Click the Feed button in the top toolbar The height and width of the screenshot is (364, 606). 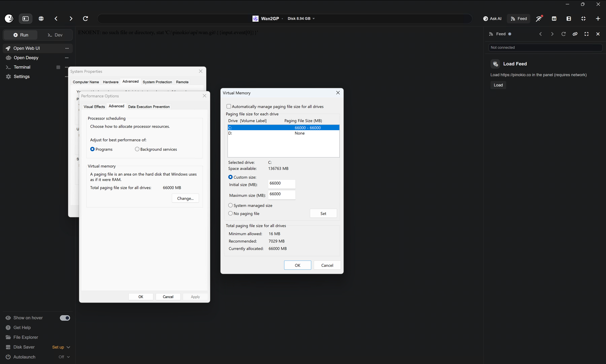coord(518,18)
